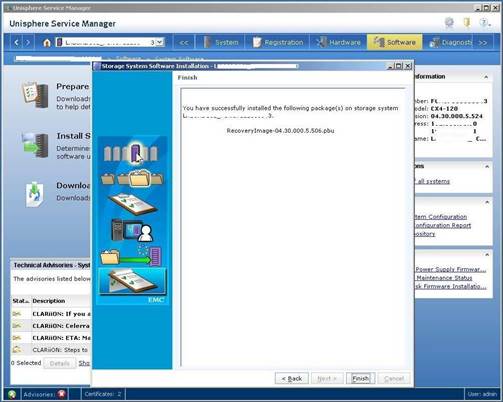
Task: Click status icon of 'CLARiiON: ETA' advisory
Action: (x=17, y=338)
